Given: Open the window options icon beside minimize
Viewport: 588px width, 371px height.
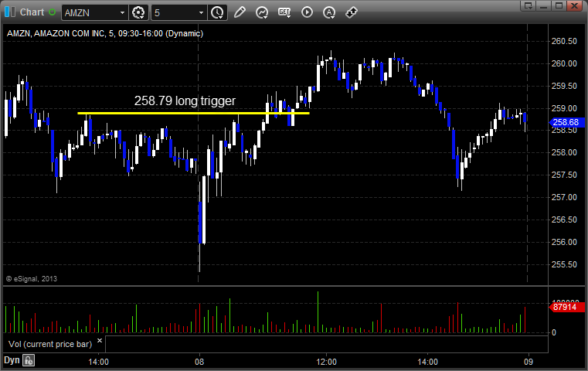Looking at the screenshot, I should click(x=529, y=5).
